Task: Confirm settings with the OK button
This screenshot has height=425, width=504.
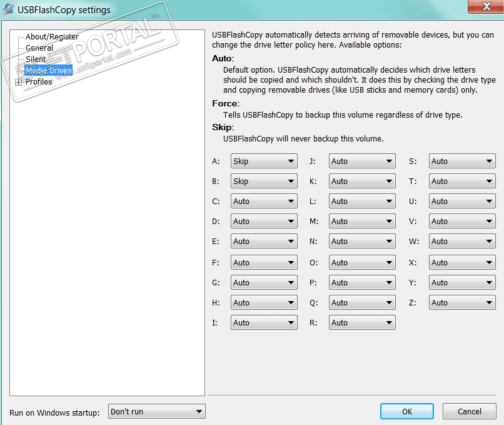Action: coord(407,411)
